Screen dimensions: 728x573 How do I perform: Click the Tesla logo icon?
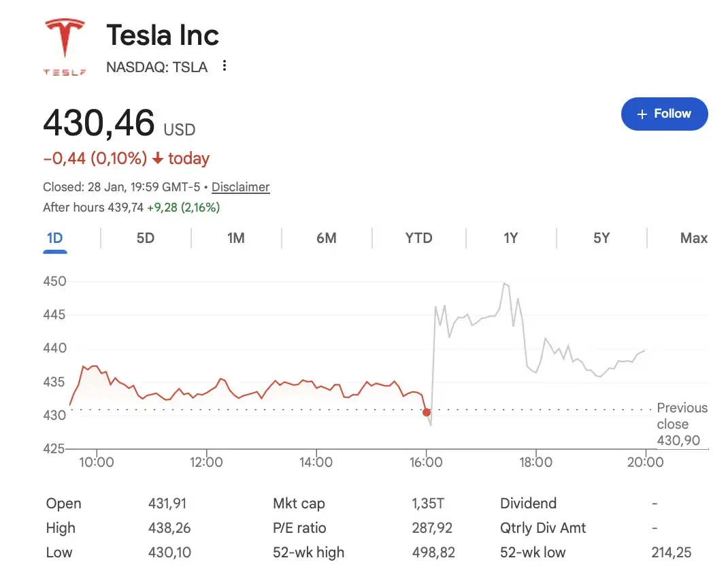coord(65,42)
